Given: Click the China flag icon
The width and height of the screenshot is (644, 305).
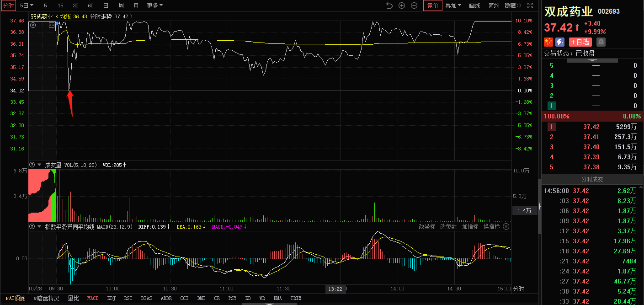Looking at the screenshot, I should click(x=548, y=42).
